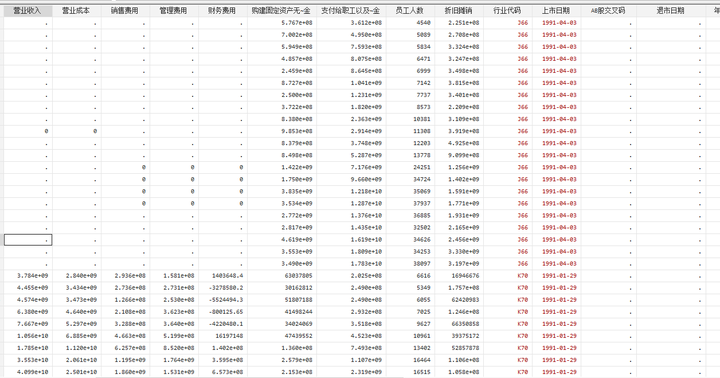Click employee count cell 13778

coord(410,155)
